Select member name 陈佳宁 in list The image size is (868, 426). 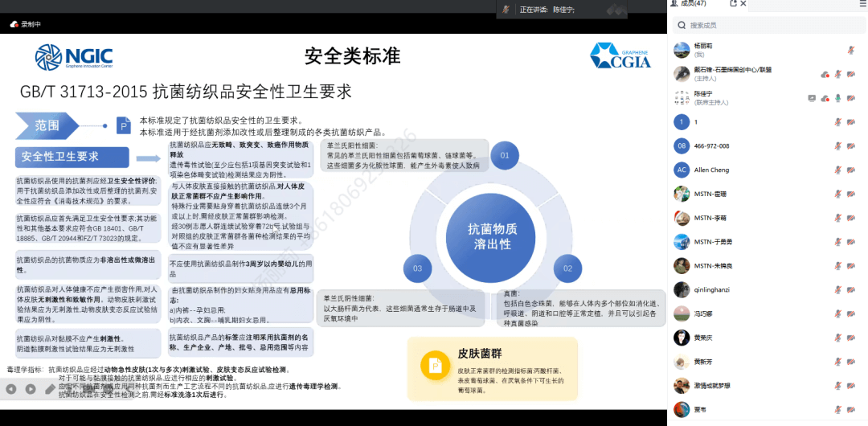[703, 93]
